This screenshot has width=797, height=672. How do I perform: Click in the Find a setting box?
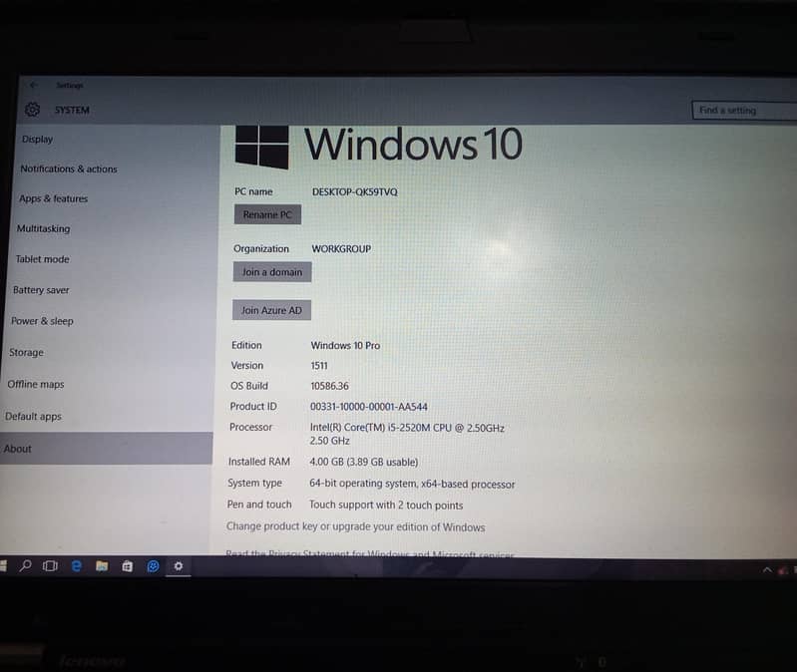click(744, 111)
